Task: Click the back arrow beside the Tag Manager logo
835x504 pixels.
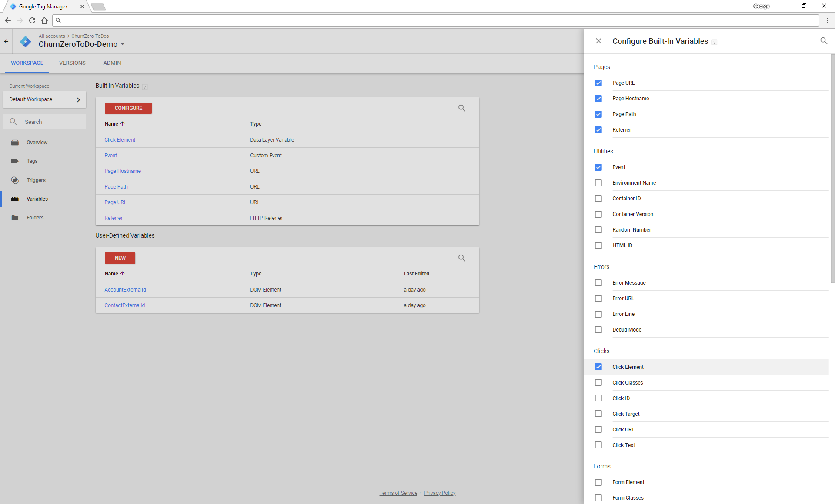Action: tap(6, 41)
